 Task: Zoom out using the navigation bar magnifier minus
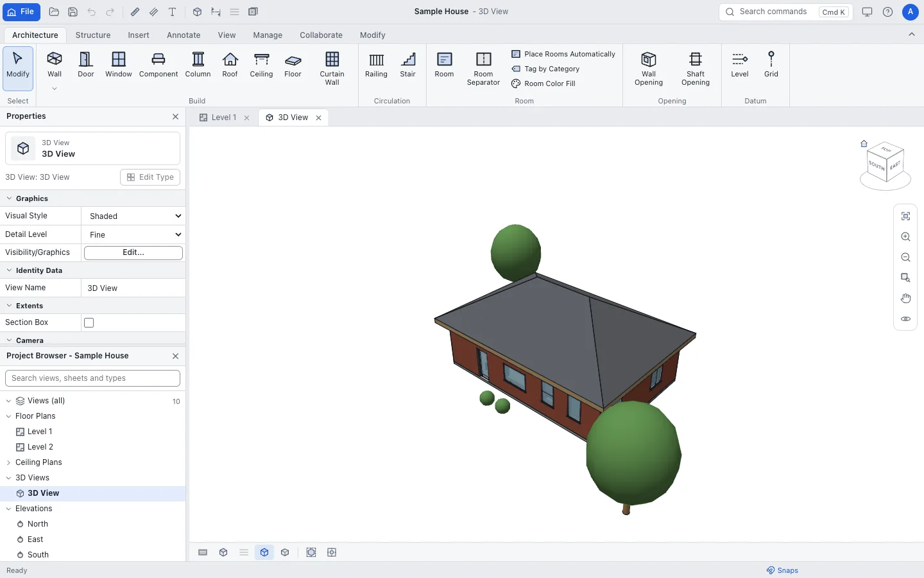[905, 258]
